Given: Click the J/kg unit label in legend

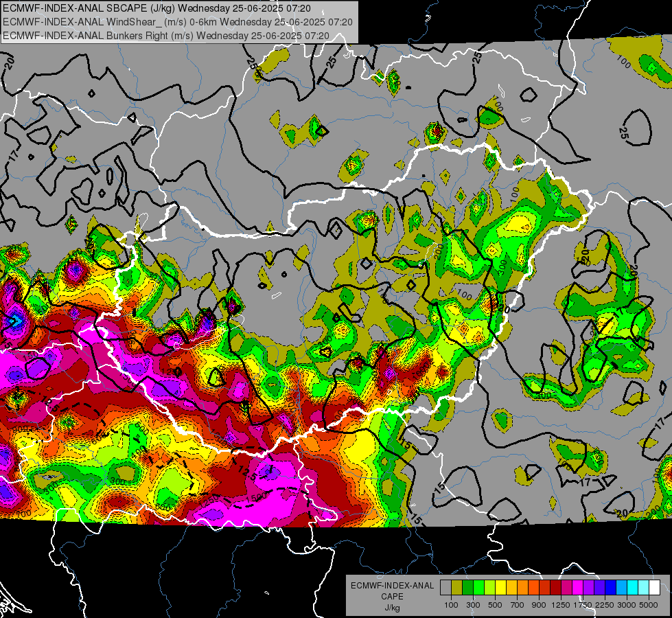Looking at the screenshot, I should click(x=392, y=608).
